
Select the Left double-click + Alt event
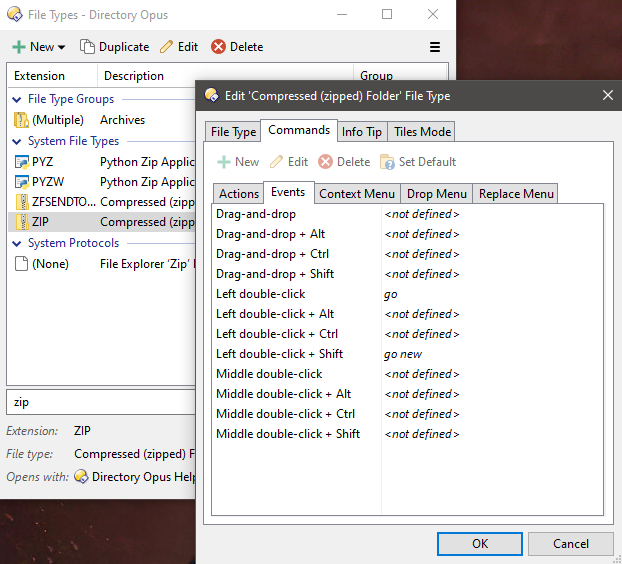(407, 314)
